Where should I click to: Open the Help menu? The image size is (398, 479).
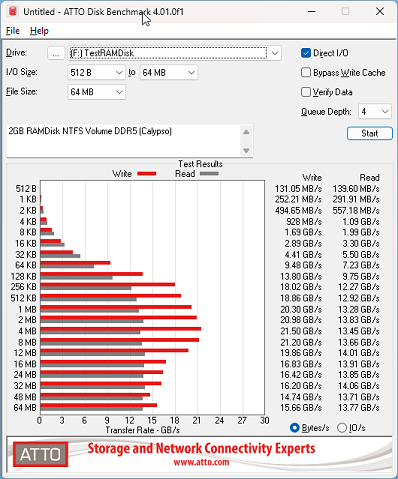39,31
